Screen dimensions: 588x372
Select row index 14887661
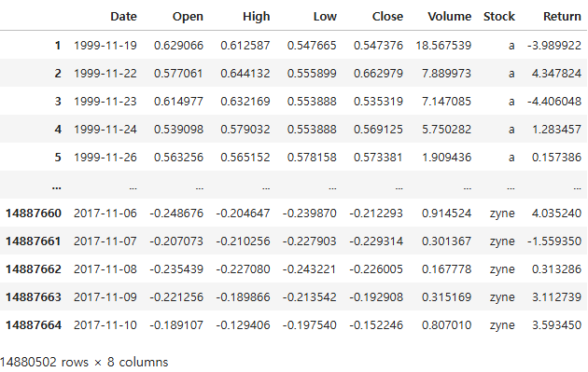coord(34,241)
